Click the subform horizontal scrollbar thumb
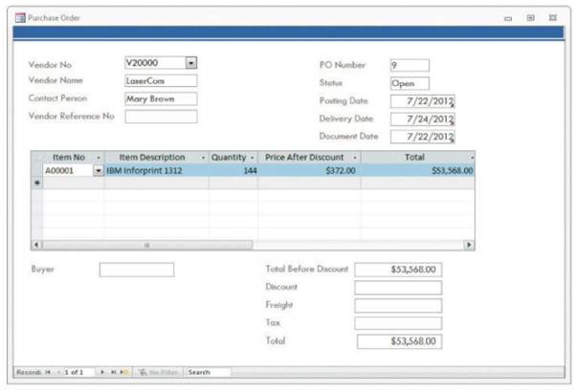Viewport: 576px width, 392px height. (147, 245)
